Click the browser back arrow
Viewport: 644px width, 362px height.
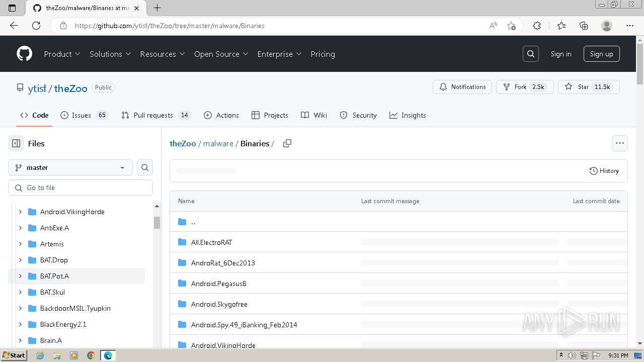click(x=14, y=26)
